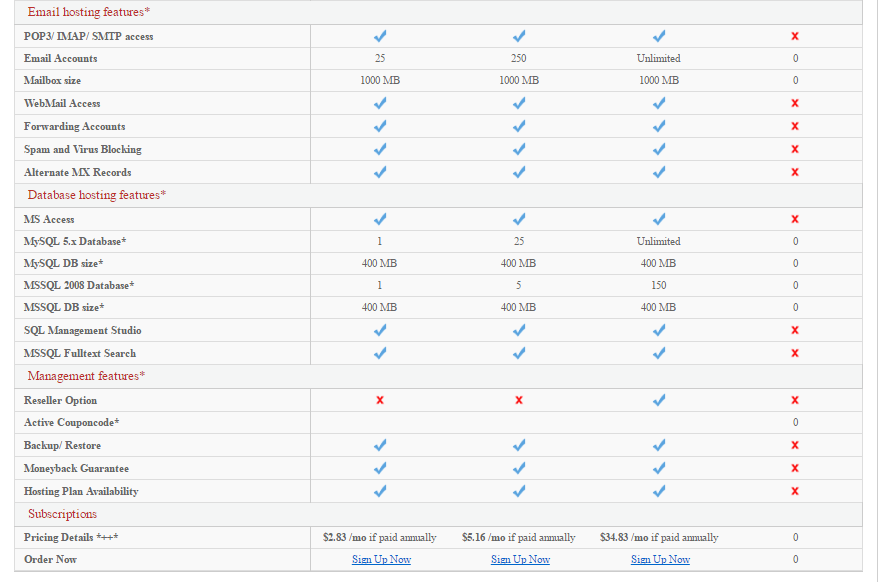Click red X in Spam and Virus Blocking row
Screen dimensions: 878x582
point(795,149)
